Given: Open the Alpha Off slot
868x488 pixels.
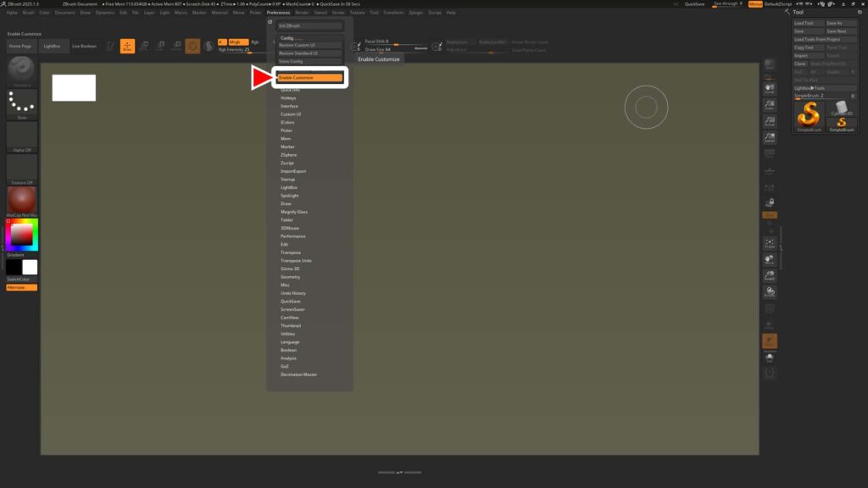Looking at the screenshot, I should click(x=21, y=136).
